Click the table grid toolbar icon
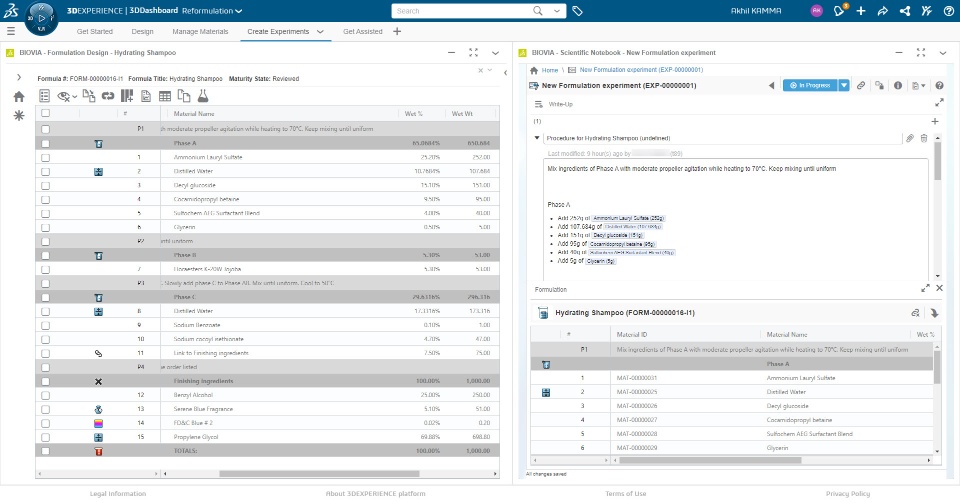This screenshot has height=503, width=960. coord(165,96)
